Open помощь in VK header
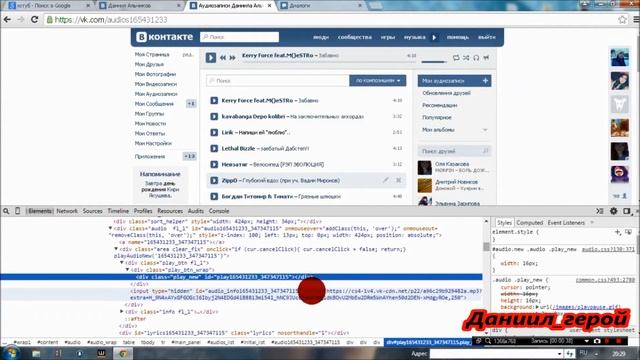This screenshot has width=640, height=360. 458,37
